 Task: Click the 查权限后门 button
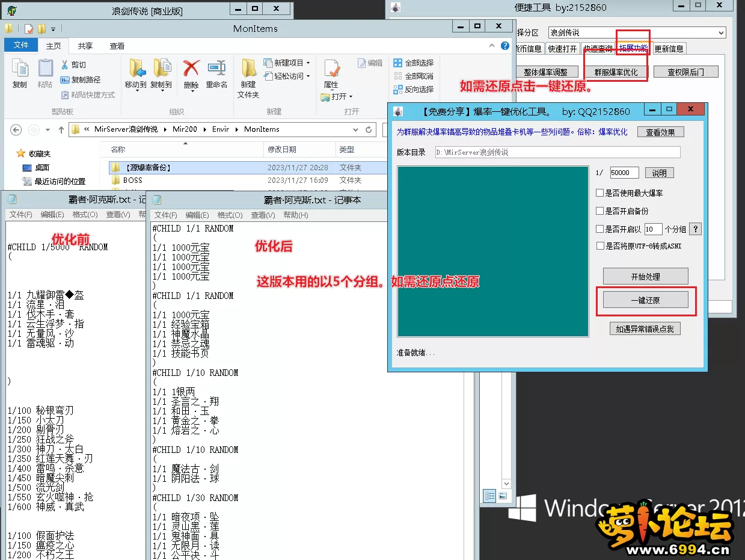pos(685,72)
